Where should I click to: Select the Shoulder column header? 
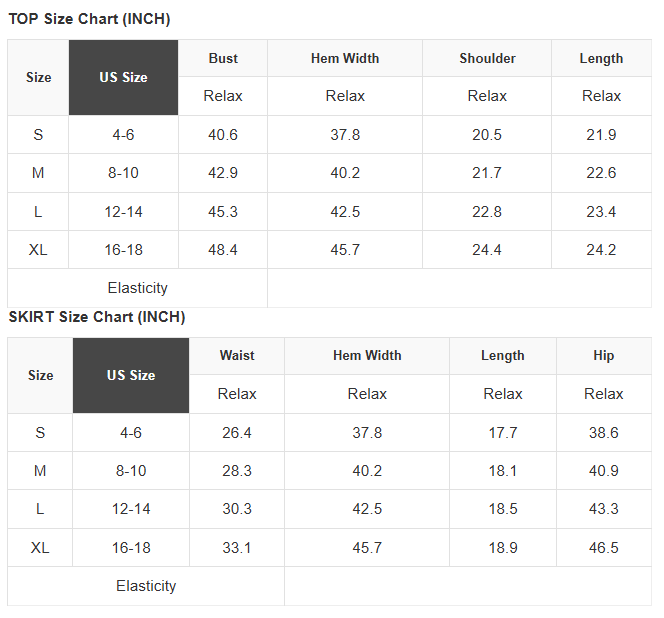coord(487,58)
